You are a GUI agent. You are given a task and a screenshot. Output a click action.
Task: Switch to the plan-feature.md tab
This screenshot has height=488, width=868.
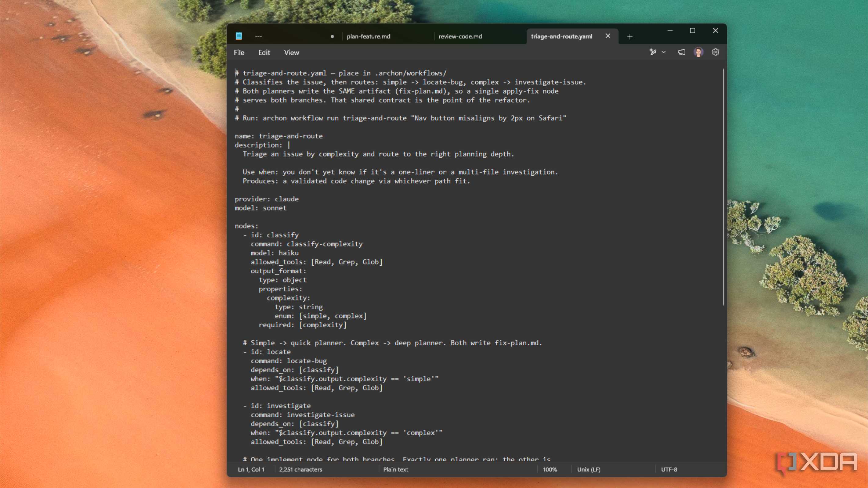(x=368, y=36)
